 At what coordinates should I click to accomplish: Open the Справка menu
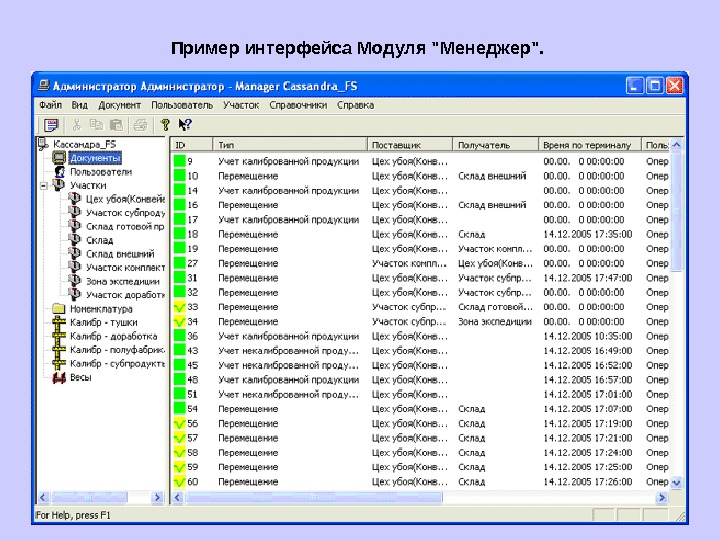point(355,105)
